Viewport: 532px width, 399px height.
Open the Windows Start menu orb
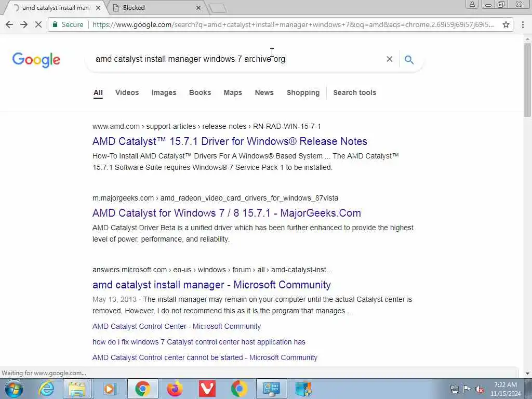click(14, 389)
